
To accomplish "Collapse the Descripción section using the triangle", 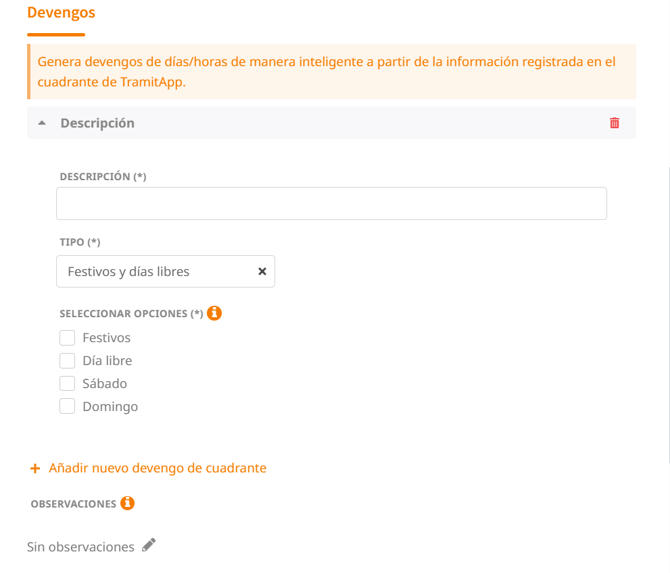I will pos(42,123).
